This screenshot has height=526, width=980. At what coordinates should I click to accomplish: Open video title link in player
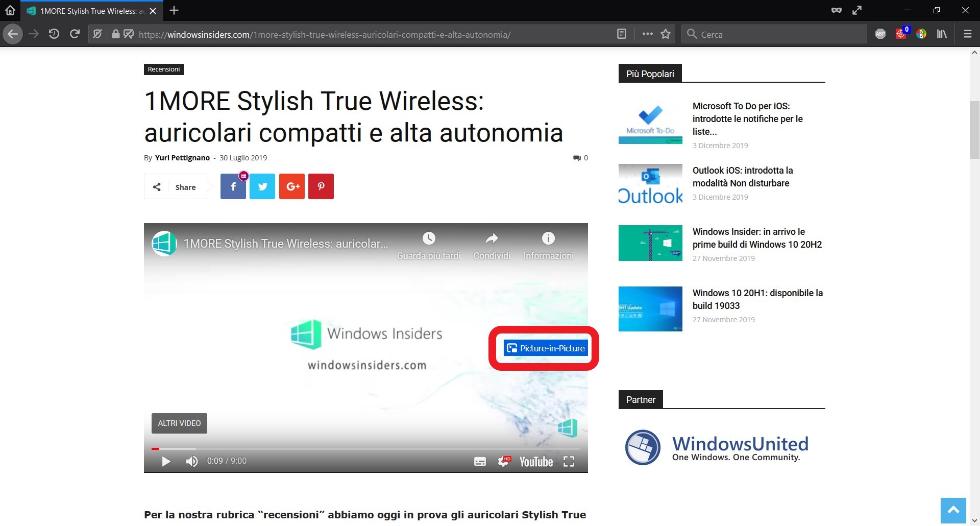point(286,244)
